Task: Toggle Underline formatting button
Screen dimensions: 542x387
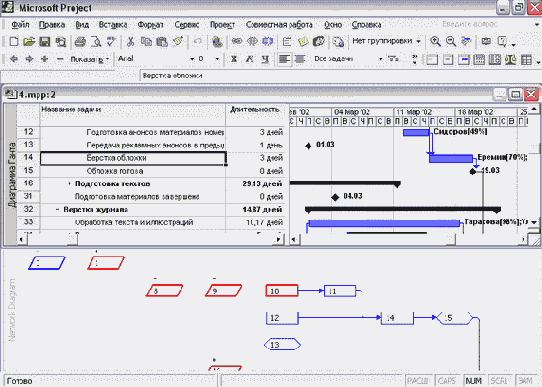Action: click(265, 59)
